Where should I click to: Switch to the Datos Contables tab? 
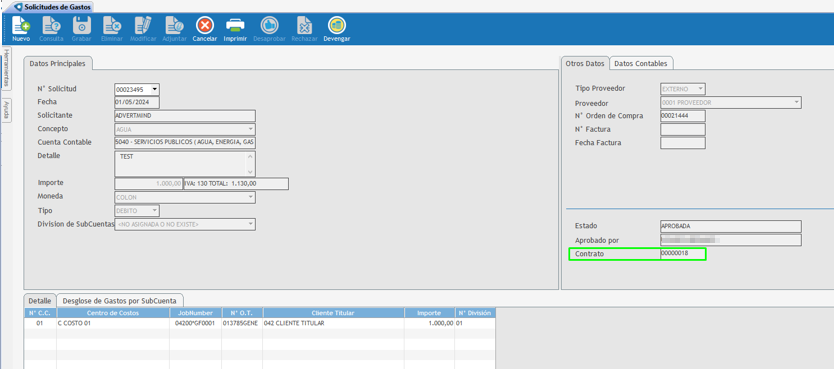[x=641, y=63]
